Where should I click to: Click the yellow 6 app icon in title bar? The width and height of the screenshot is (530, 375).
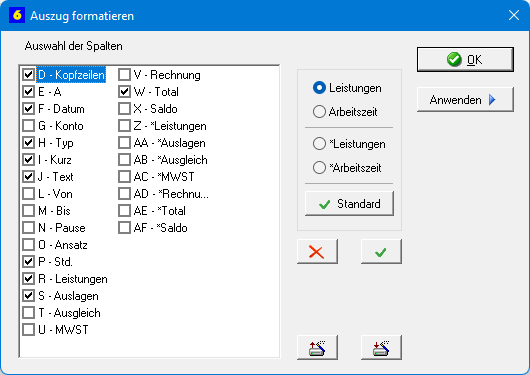(17, 15)
